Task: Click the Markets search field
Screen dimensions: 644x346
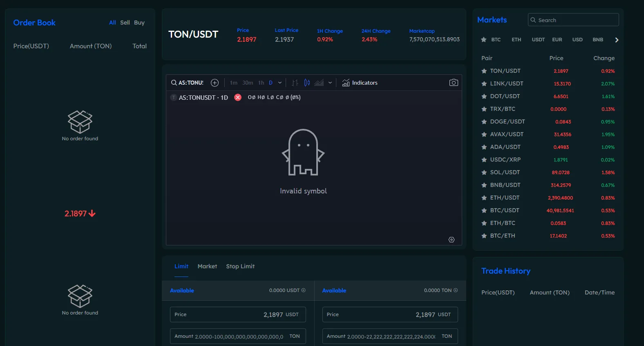Action: (573, 20)
